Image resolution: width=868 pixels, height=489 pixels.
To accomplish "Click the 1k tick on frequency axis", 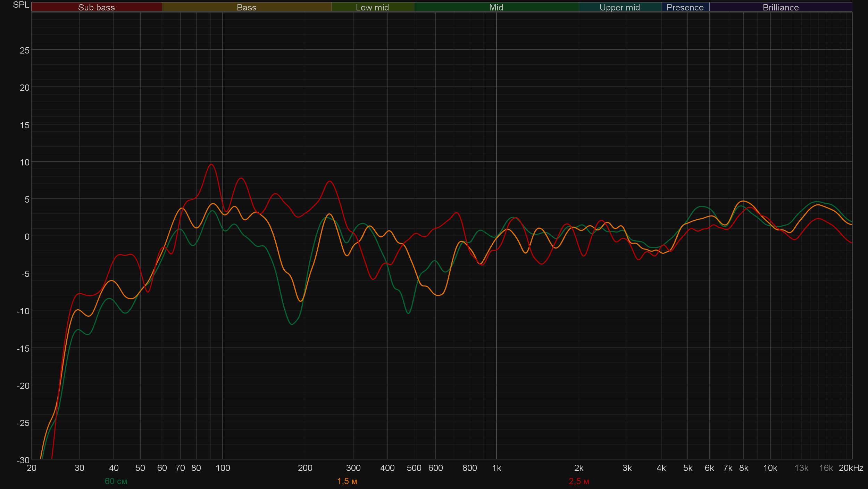I will click(x=496, y=468).
